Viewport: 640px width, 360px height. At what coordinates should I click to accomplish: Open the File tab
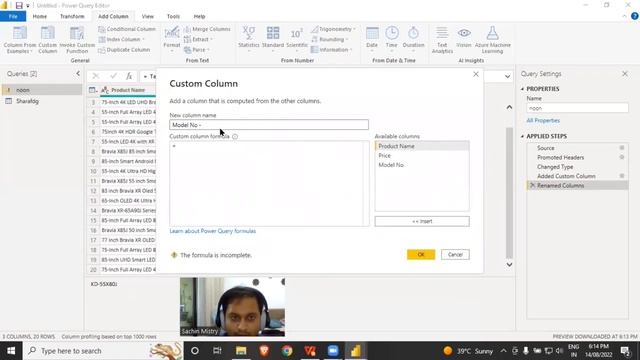tap(13, 16)
